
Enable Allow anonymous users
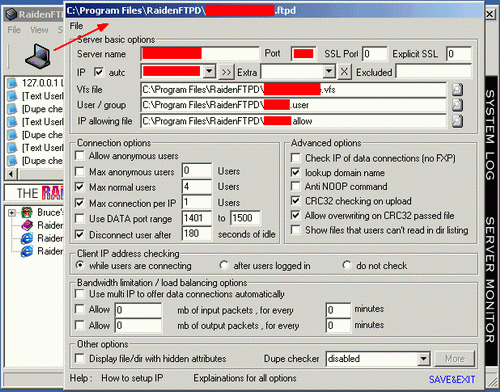pos(80,156)
